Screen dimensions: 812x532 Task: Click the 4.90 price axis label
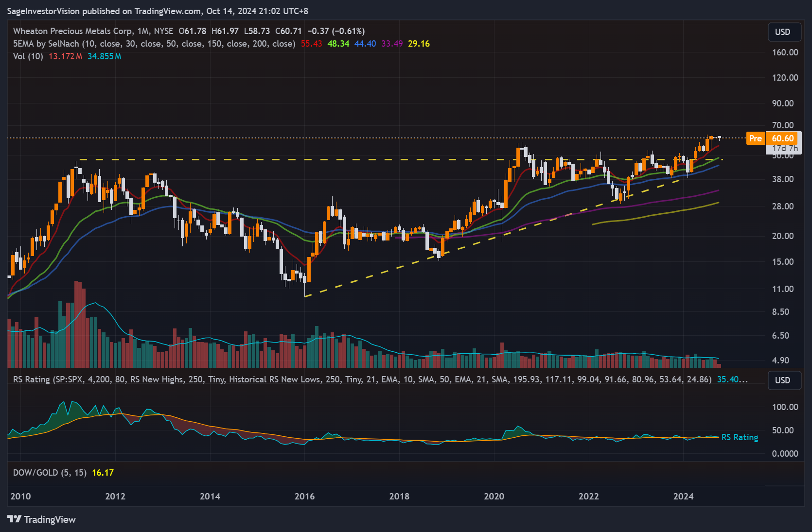(x=780, y=360)
